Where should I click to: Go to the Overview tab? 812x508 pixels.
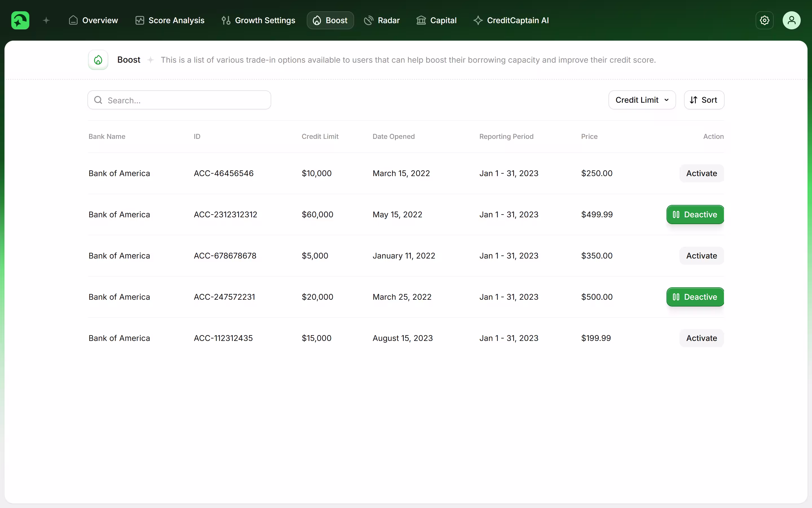point(93,20)
